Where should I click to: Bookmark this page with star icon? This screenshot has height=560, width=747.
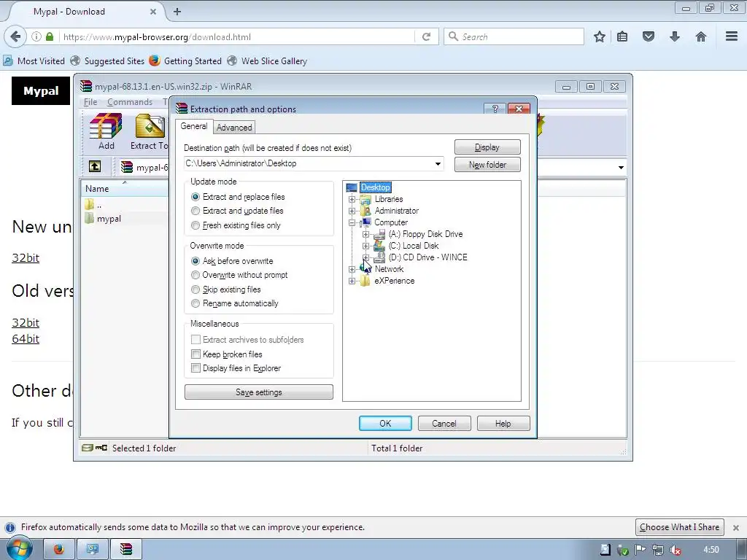pyautogui.click(x=600, y=36)
